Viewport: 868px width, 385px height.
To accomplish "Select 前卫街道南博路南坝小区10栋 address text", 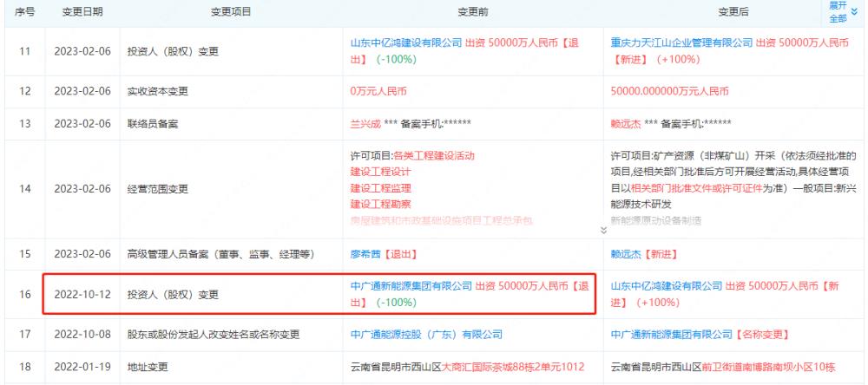I will tap(768, 367).
